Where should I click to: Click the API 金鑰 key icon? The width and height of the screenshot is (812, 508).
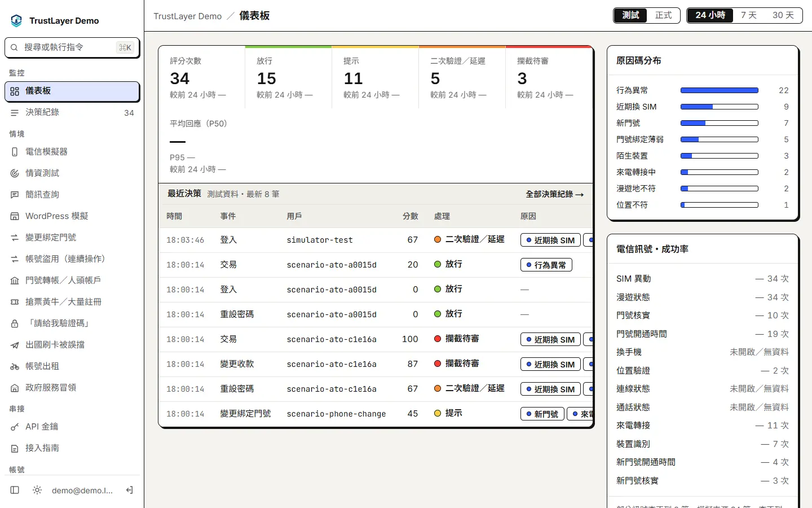15,427
